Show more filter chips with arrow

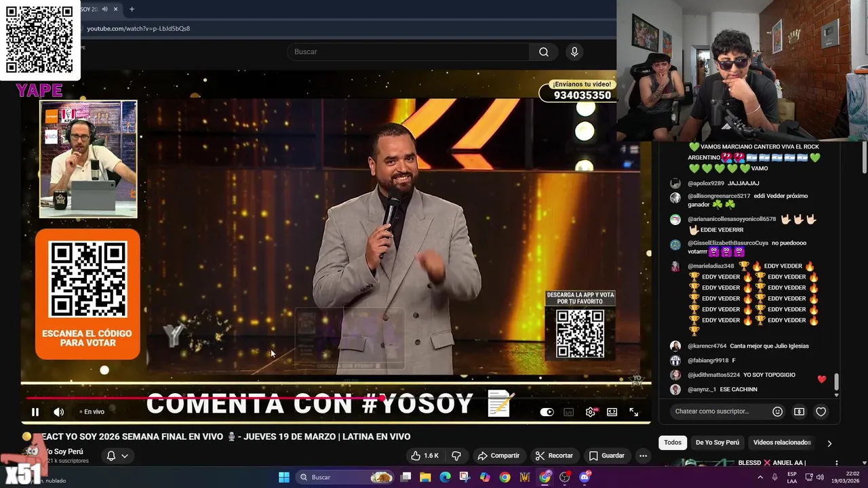(829, 443)
